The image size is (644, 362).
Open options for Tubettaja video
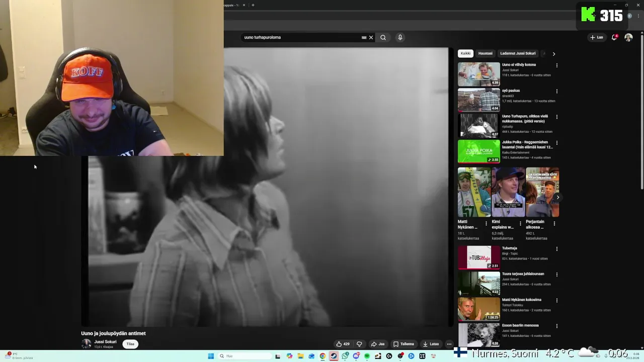pos(556,249)
